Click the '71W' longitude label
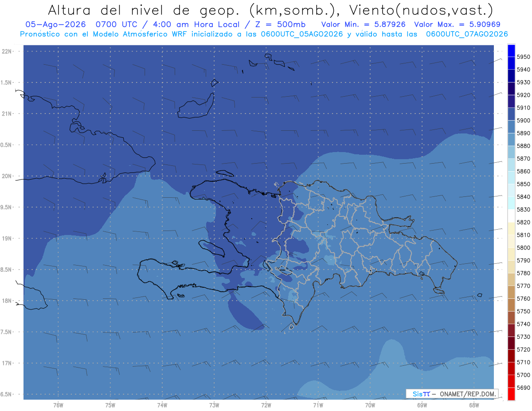 coord(318,405)
